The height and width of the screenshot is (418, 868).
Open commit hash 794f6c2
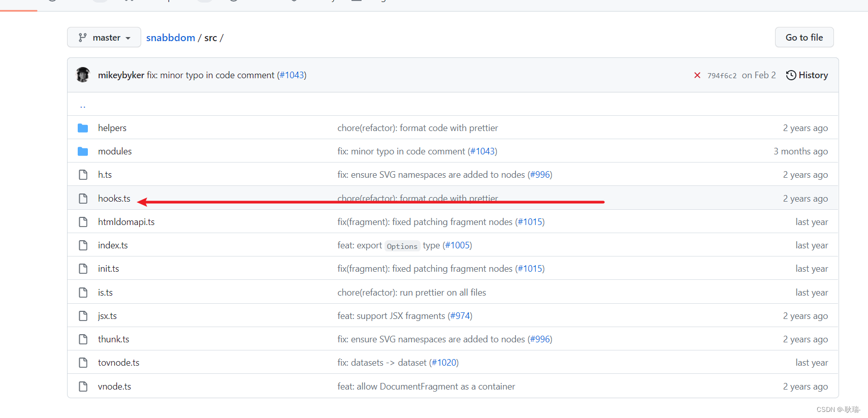(722, 76)
